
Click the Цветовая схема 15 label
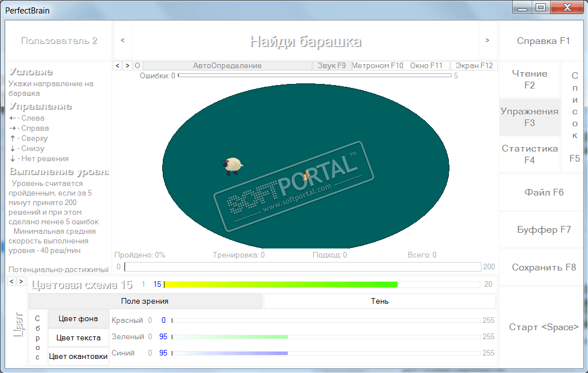[82, 285]
